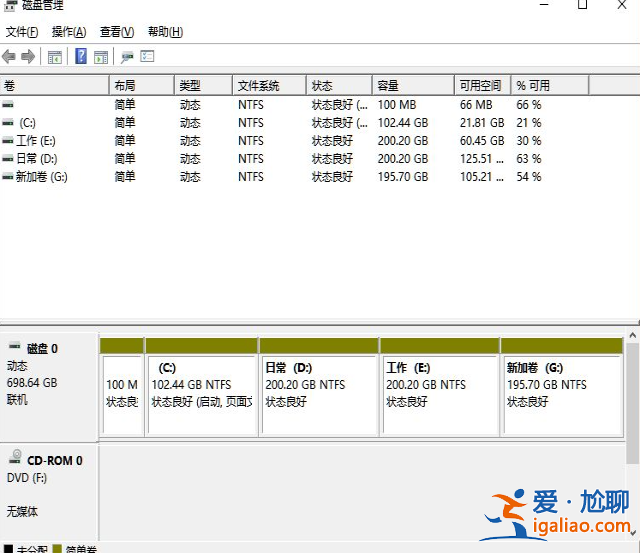
Task: Click the CD-ROM 0 DVD (F:) label panel
Action: point(49,492)
